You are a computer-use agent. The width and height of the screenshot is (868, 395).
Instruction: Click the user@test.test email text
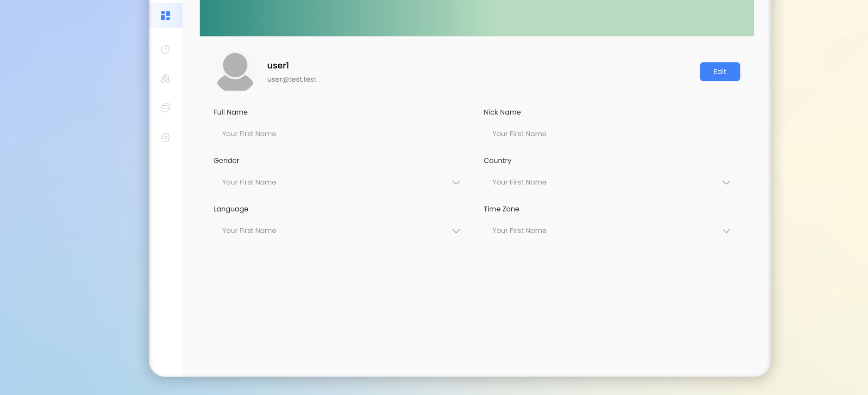point(292,79)
